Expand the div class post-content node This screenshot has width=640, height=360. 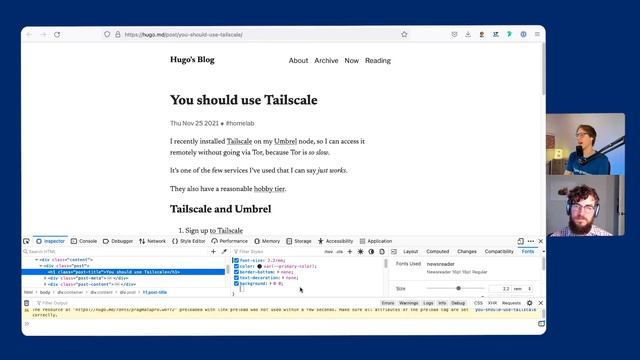45,284
